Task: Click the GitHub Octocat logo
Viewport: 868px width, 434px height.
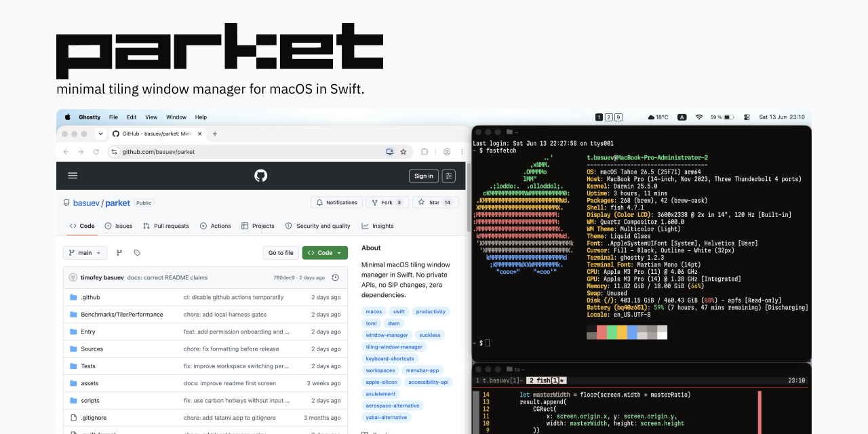Action: 261,176
